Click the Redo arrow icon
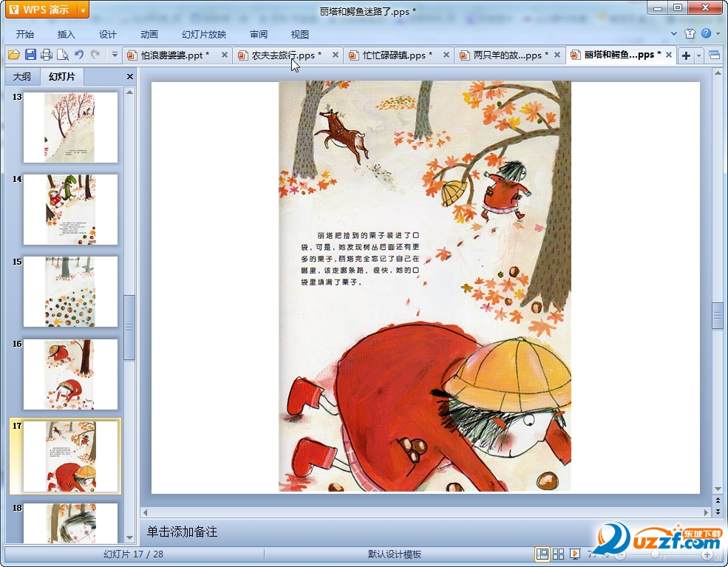Viewport: 728px width, 567px height. 95,55
